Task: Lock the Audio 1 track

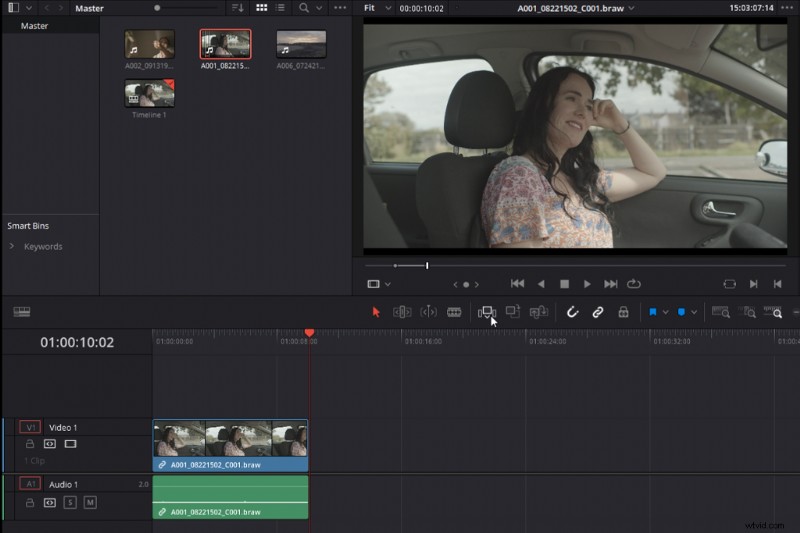Action: click(30, 503)
